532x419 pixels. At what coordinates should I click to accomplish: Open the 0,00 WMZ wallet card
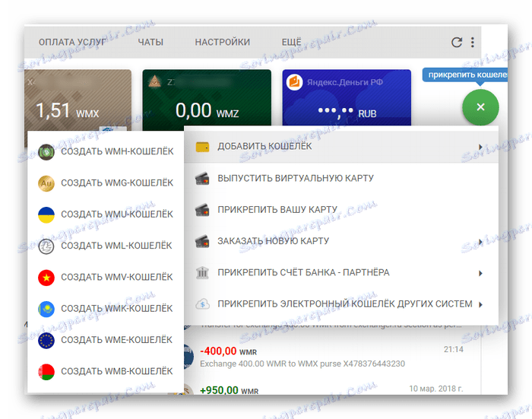(x=207, y=98)
